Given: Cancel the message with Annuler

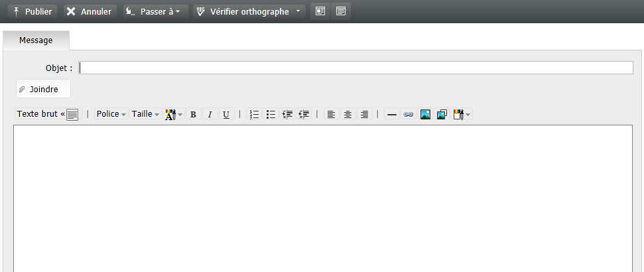Looking at the screenshot, I should click(x=90, y=11).
